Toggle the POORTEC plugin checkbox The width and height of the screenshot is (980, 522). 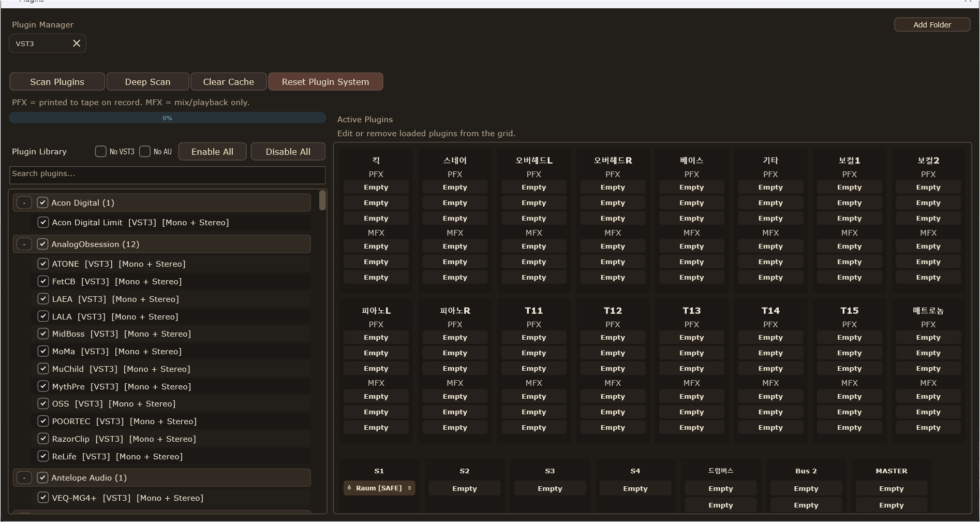(43, 421)
